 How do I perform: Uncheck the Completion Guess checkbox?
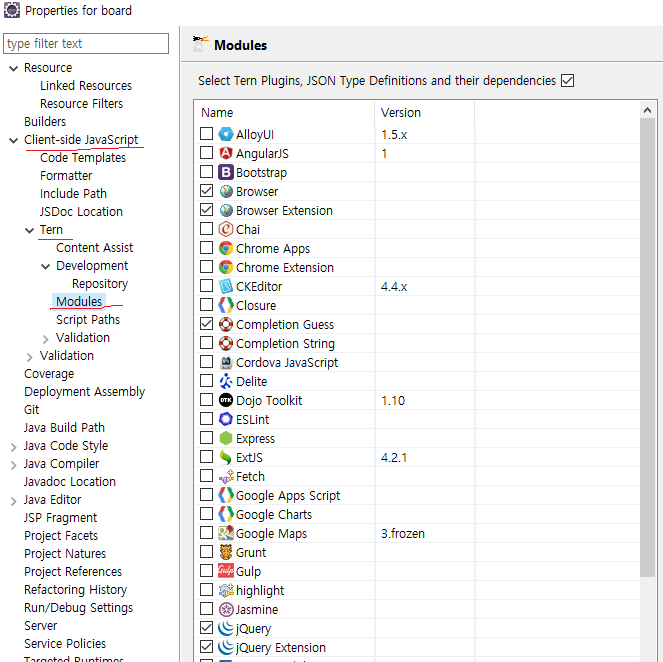[206, 324]
